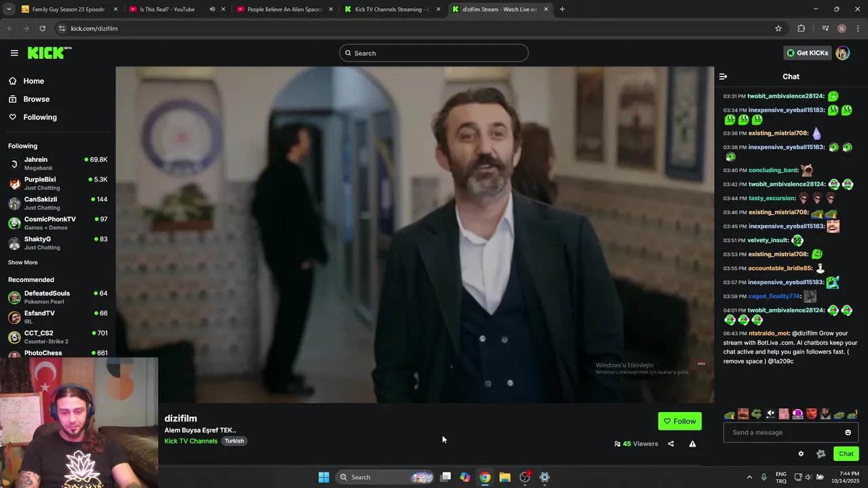
Task: Follow the dizifilm channel
Action: pyautogui.click(x=679, y=422)
